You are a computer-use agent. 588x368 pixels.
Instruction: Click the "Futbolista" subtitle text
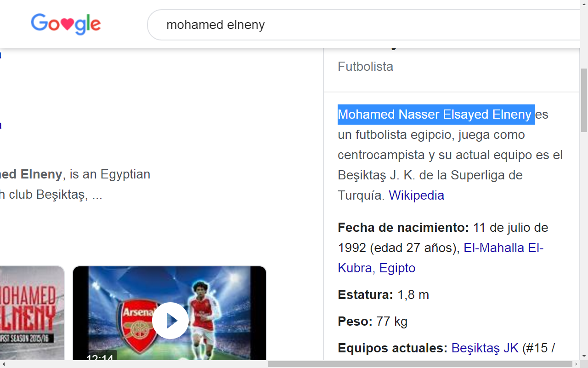365,67
